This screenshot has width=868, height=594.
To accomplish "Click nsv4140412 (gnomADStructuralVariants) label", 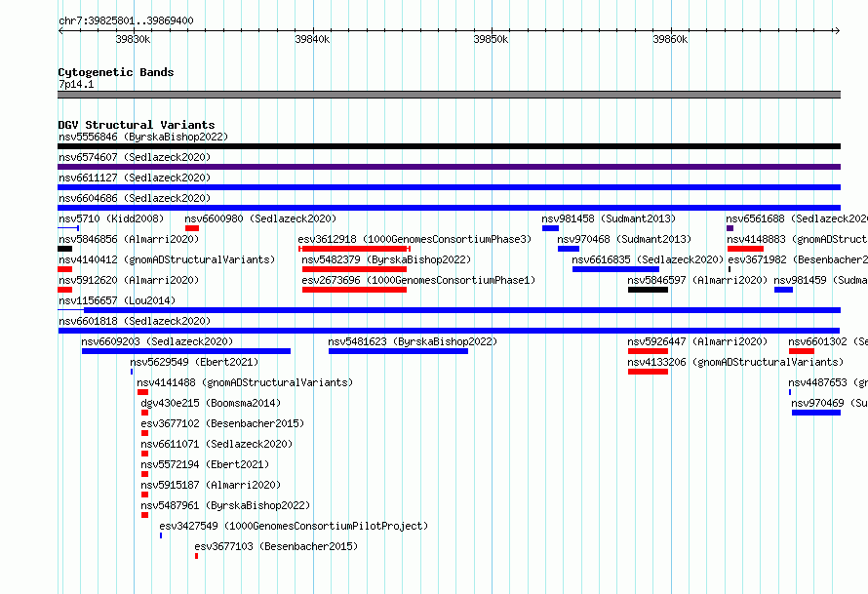I will click(x=167, y=259).
